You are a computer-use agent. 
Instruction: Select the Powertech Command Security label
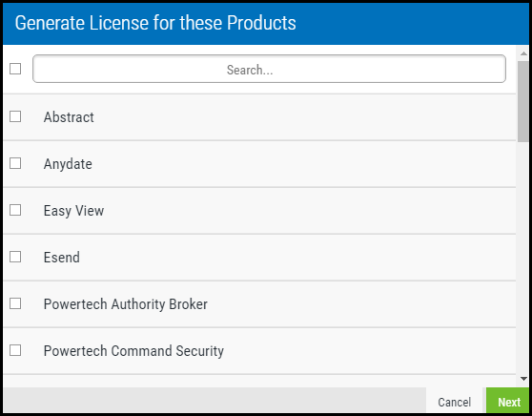point(133,351)
